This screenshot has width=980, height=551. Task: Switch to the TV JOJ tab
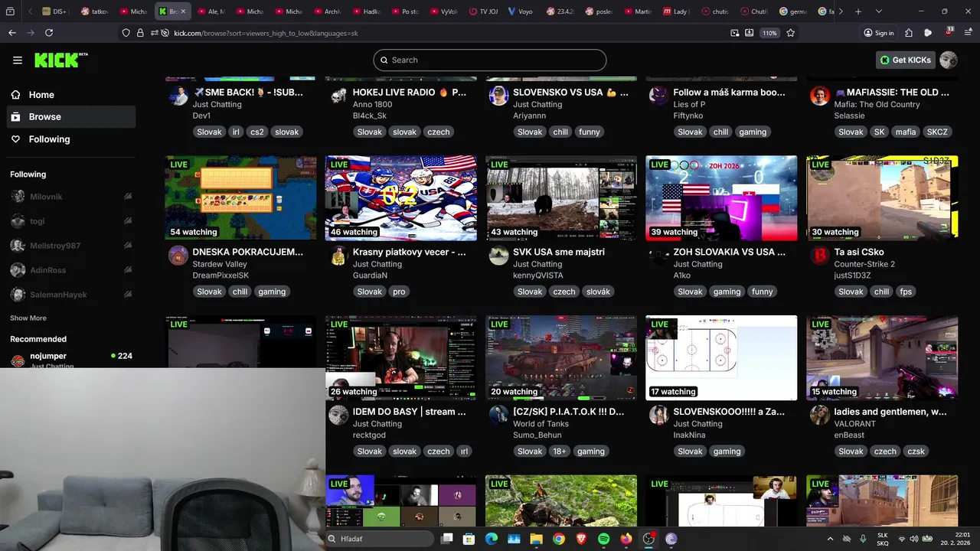pyautogui.click(x=482, y=11)
